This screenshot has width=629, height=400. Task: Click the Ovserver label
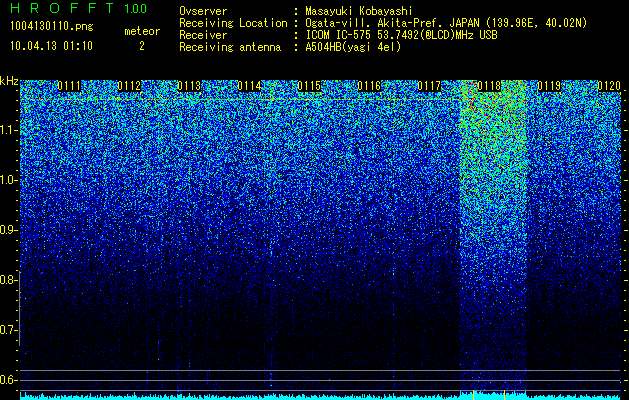pyautogui.click(x=203, y=11)
